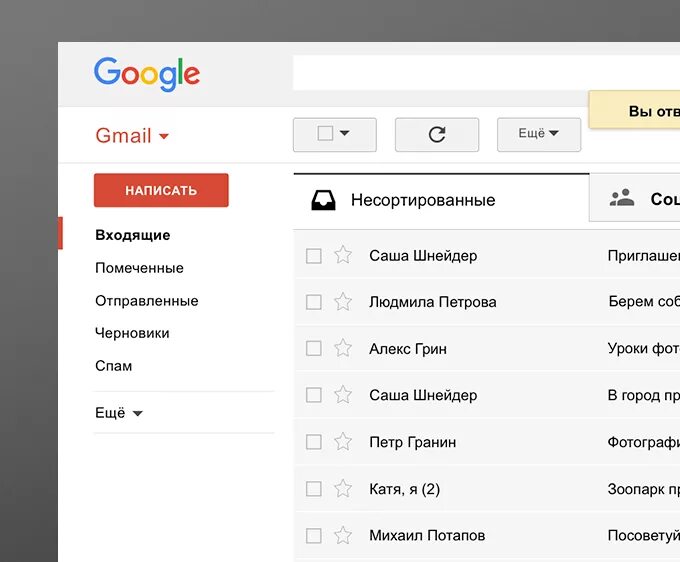Star the Алекс Грин message

343,348
